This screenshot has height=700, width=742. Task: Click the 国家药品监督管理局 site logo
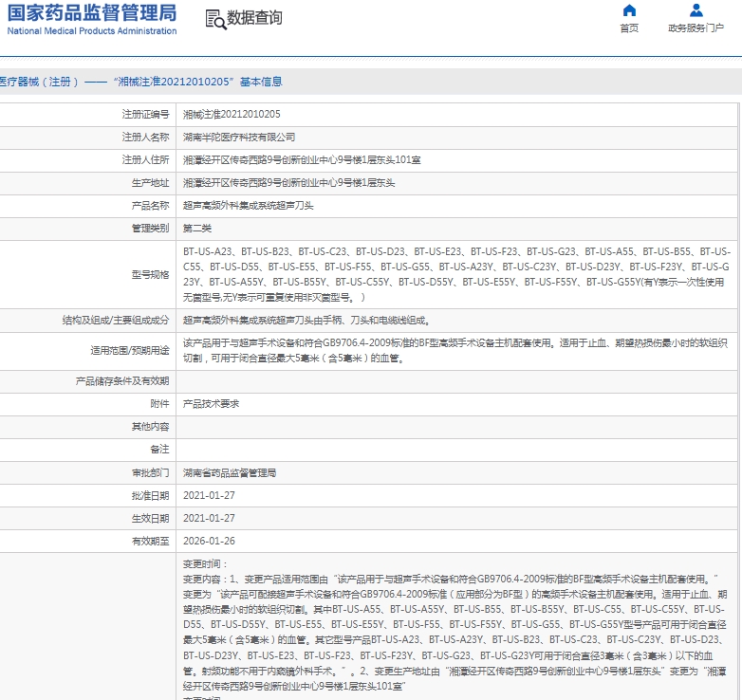click(92, 19)
